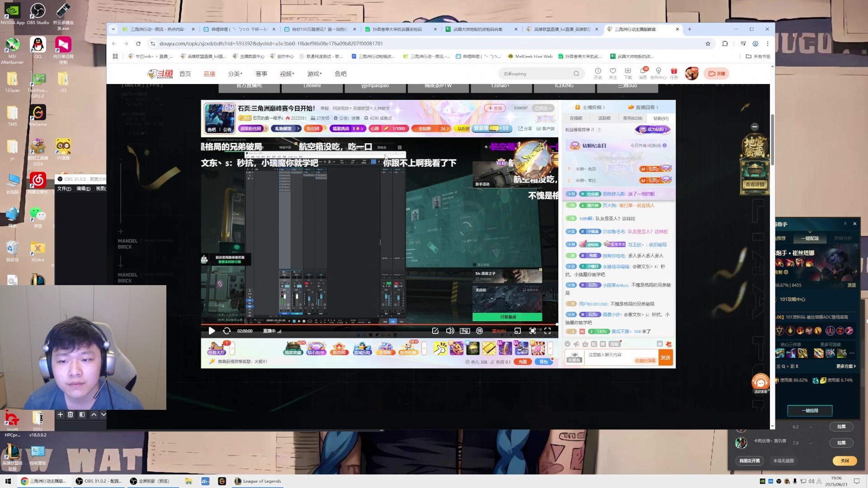
Task: Open the 创作中心 lightbulb icon
Action: tap(659, 73)
